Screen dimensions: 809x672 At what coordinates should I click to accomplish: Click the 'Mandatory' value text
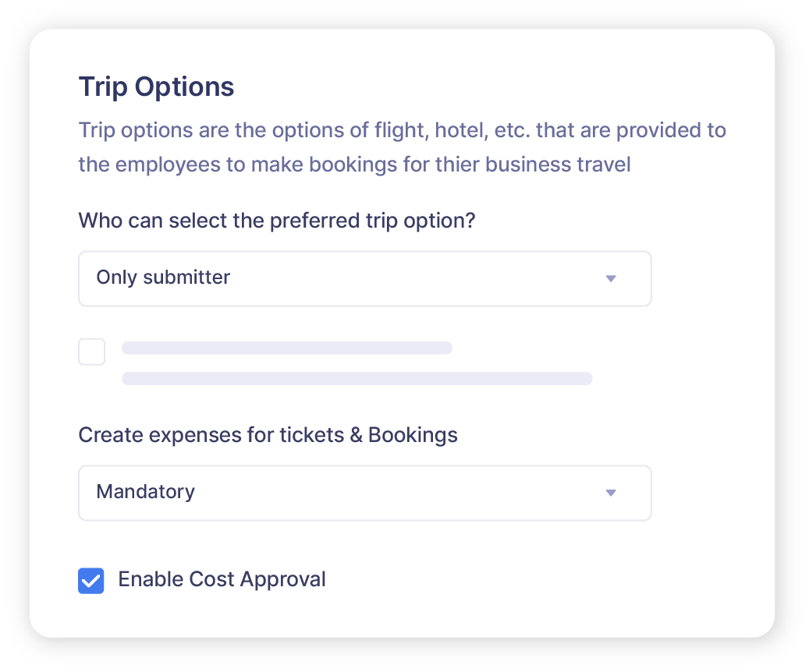click(x=145, y=492)
